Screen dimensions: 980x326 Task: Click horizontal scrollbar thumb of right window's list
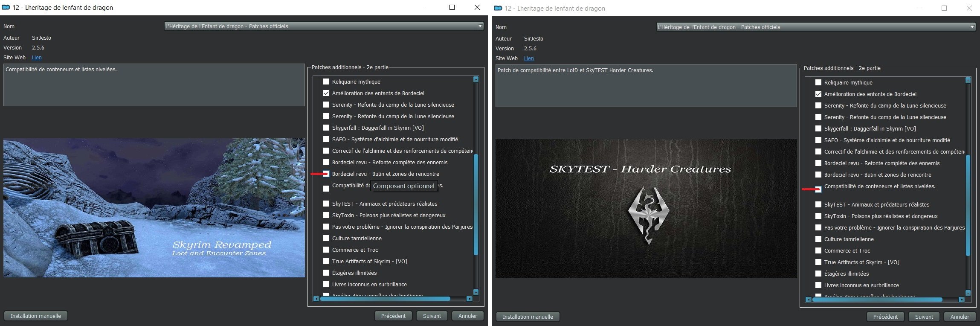(877, 300)
